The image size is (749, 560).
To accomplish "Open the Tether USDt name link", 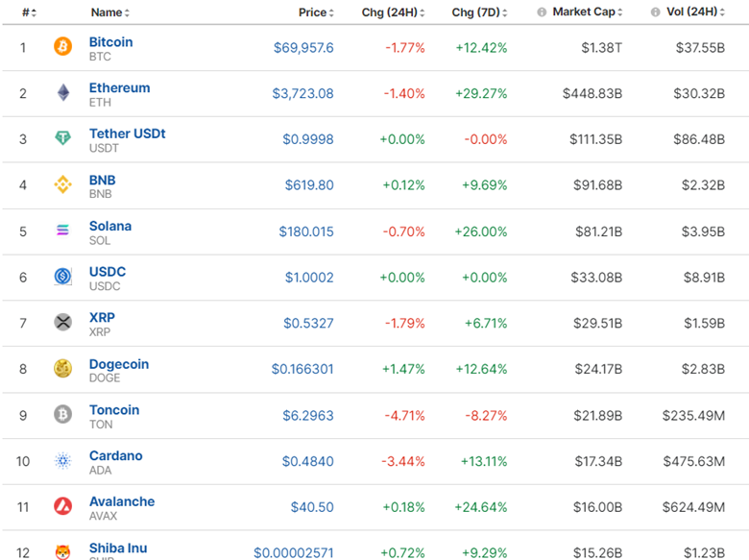I will (x=127, y=134).
